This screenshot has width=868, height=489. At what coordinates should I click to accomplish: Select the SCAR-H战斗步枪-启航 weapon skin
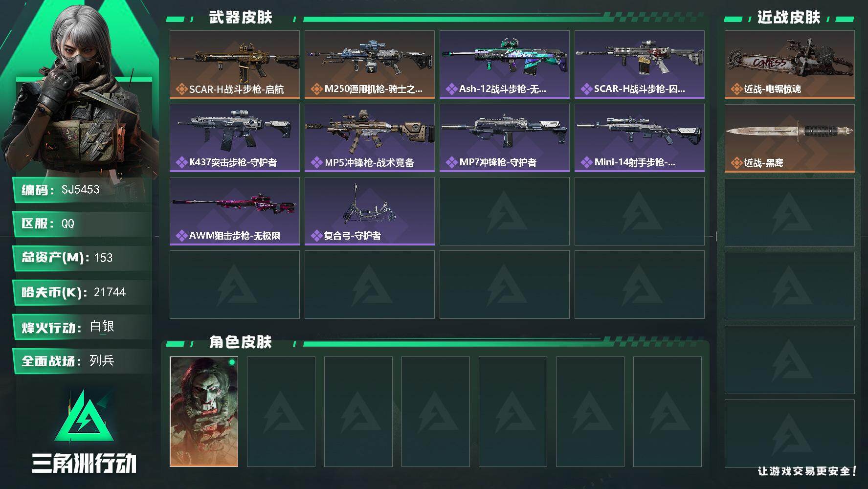pyautogui.click(x=235, y=65)
